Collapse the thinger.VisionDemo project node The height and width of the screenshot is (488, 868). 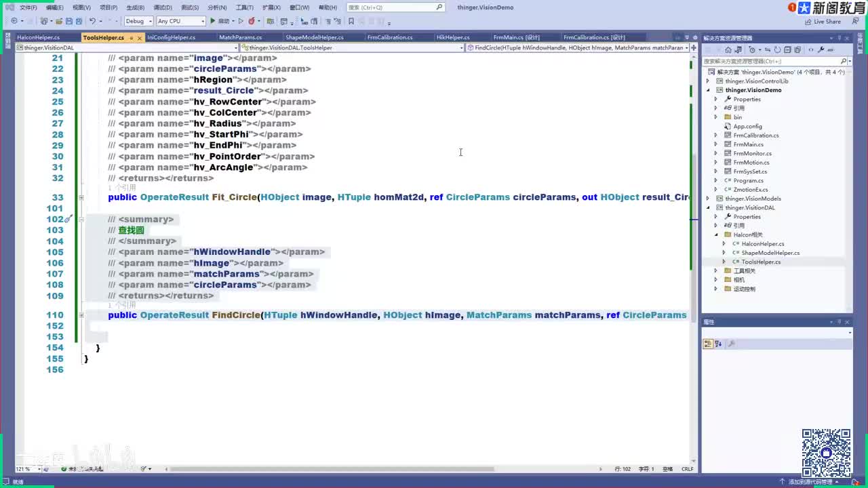[709, 90]
